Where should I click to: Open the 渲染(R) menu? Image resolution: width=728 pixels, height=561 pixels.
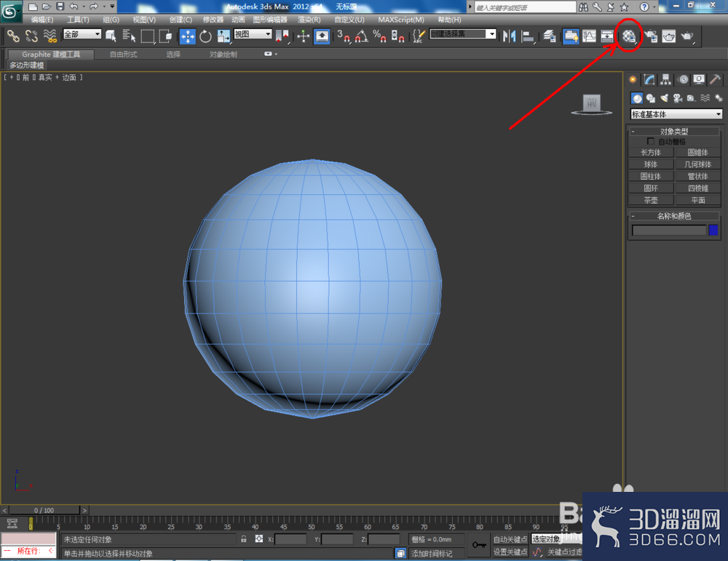[x=309, y=20]
